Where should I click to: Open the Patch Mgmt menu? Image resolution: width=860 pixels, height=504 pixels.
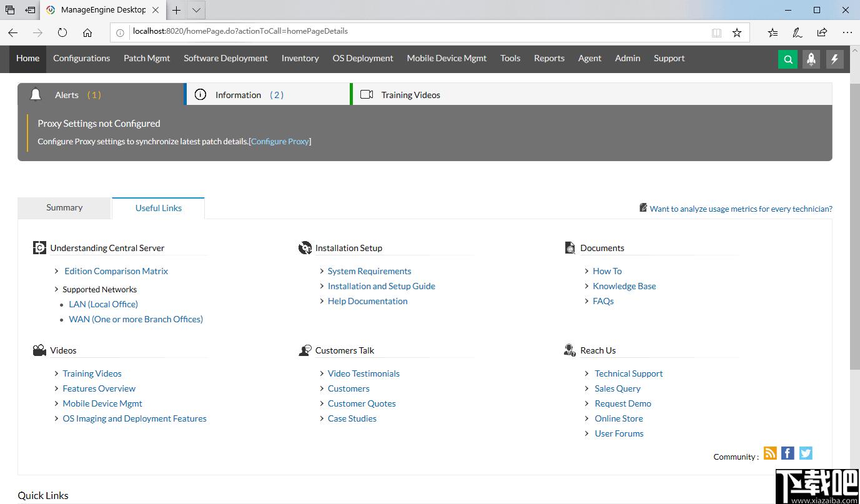(x=147, y=58)
